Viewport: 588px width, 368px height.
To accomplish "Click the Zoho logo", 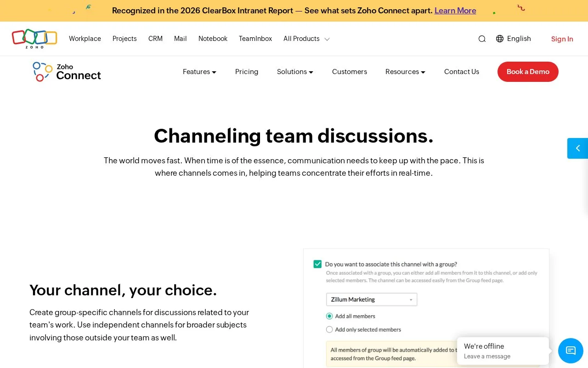I will click(x=34, y=39).
